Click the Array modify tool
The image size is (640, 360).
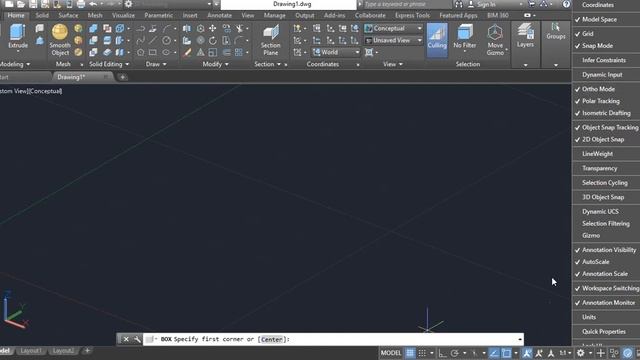pyautogui.click(x=239, y=52)
